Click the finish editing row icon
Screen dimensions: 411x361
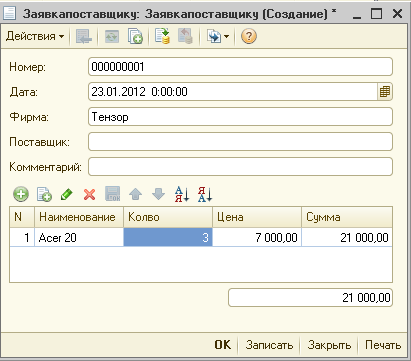point(113,194)
